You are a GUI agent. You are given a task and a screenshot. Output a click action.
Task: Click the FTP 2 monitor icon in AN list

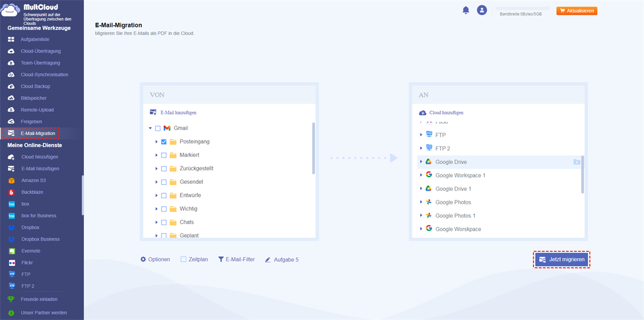pyautogui.click(x=429, y=148)
